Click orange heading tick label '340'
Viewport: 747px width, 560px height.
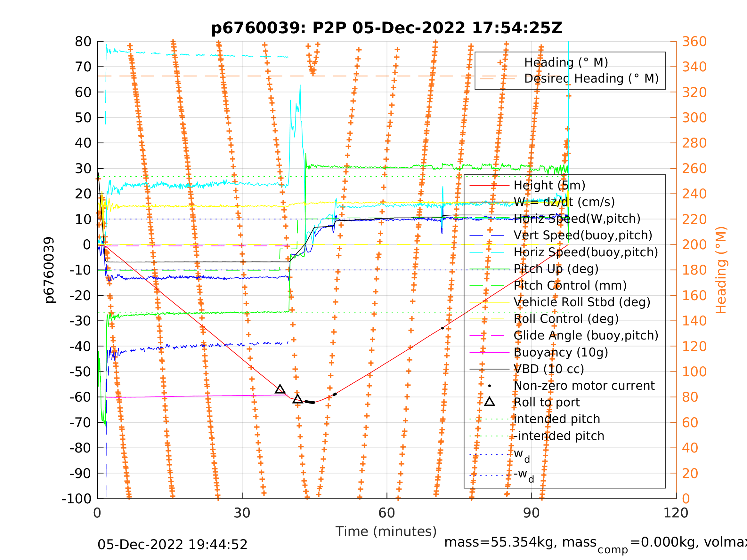click(694, 67)
